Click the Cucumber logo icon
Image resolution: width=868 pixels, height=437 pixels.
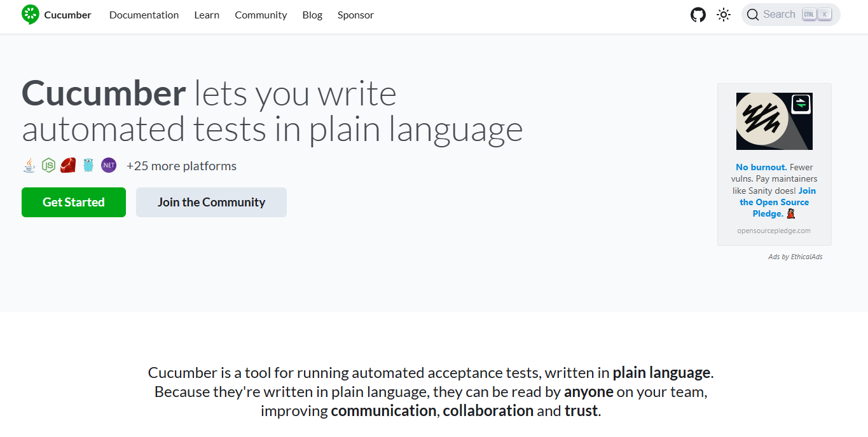[30, 15]
